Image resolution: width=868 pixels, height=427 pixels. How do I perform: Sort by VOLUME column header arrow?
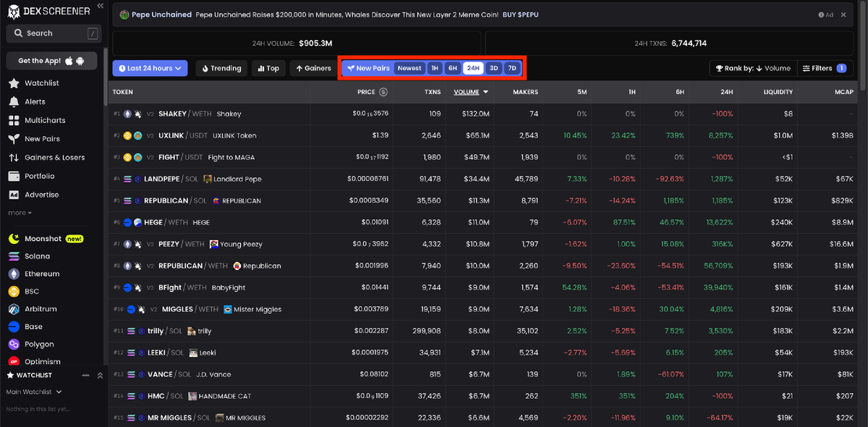[x=485, y=92]
